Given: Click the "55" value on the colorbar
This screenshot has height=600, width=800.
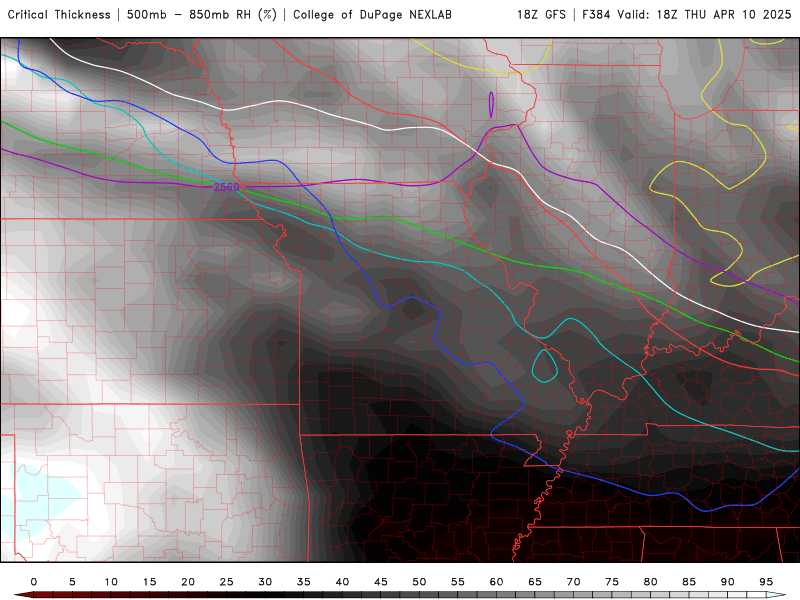Looking at the screenshot, I should tap(458, 582).
